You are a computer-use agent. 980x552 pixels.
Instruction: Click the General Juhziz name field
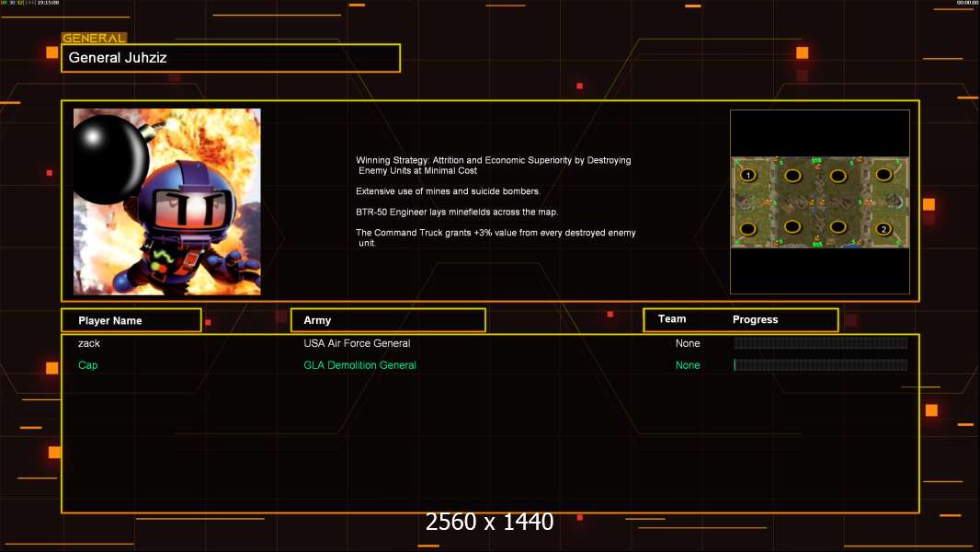pos(231,58)
